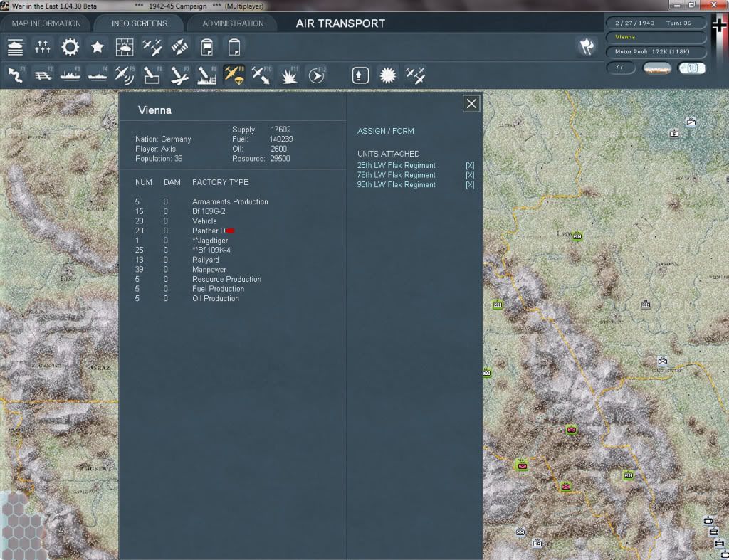Select F1 move mode winding arrow

point(16,75)
